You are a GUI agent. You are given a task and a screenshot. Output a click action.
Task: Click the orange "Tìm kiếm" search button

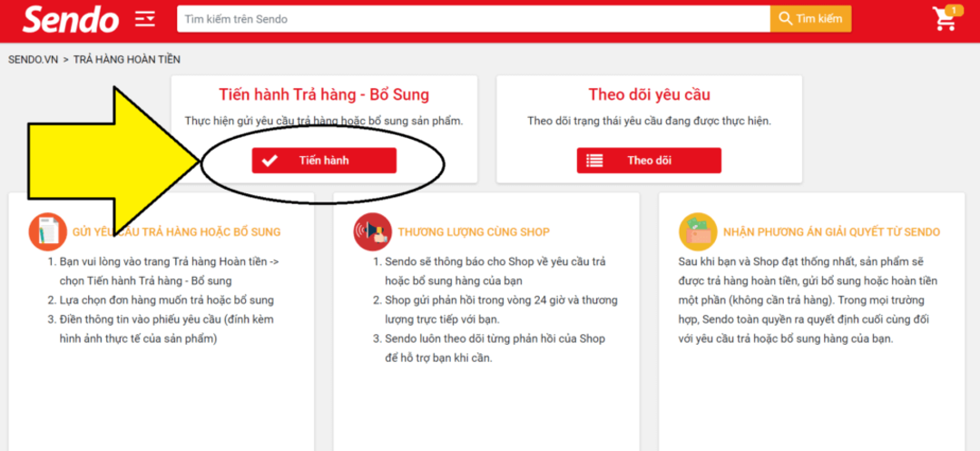(810, 19)
